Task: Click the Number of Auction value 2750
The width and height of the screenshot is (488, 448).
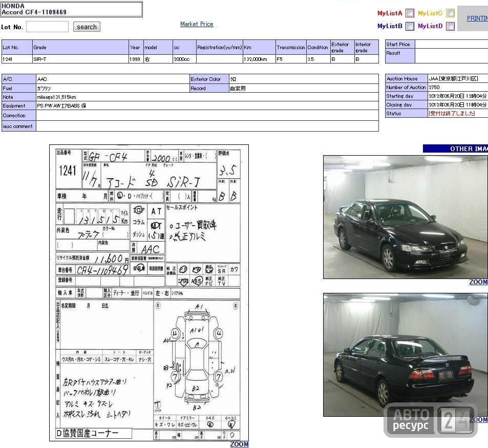Action: (434, 88)
